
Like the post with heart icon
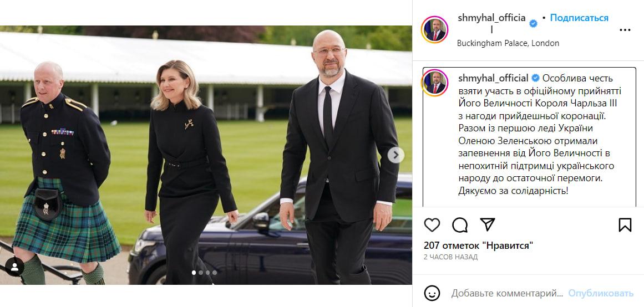click(432, 225)
